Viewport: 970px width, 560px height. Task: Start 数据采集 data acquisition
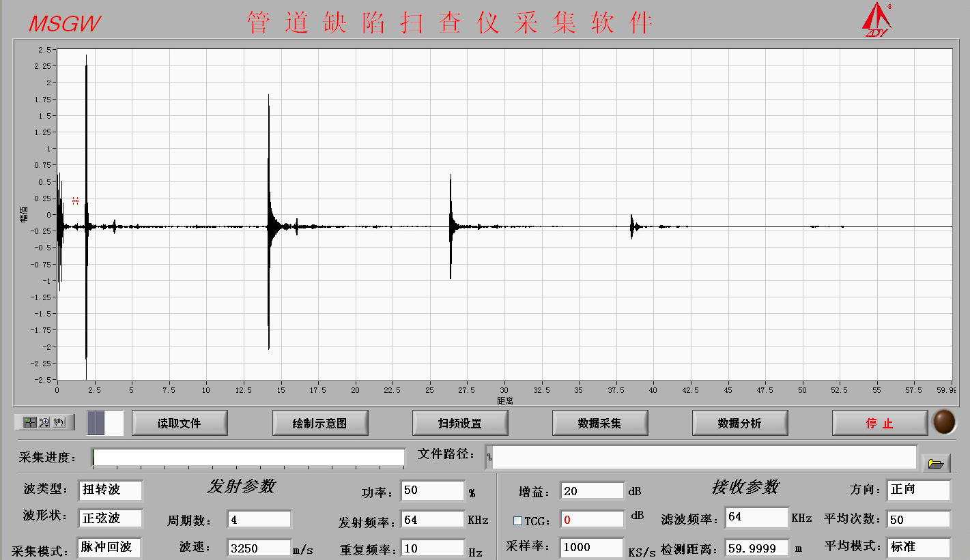(600, 423)
